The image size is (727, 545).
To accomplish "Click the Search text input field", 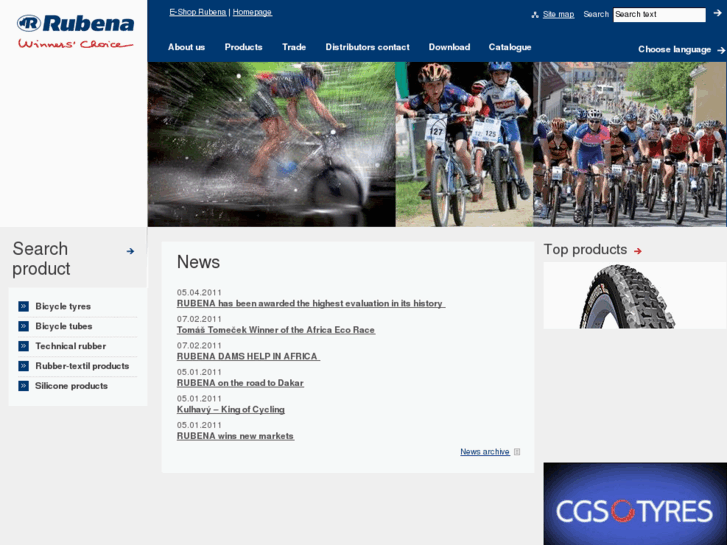I will click(x=658, y=15).
